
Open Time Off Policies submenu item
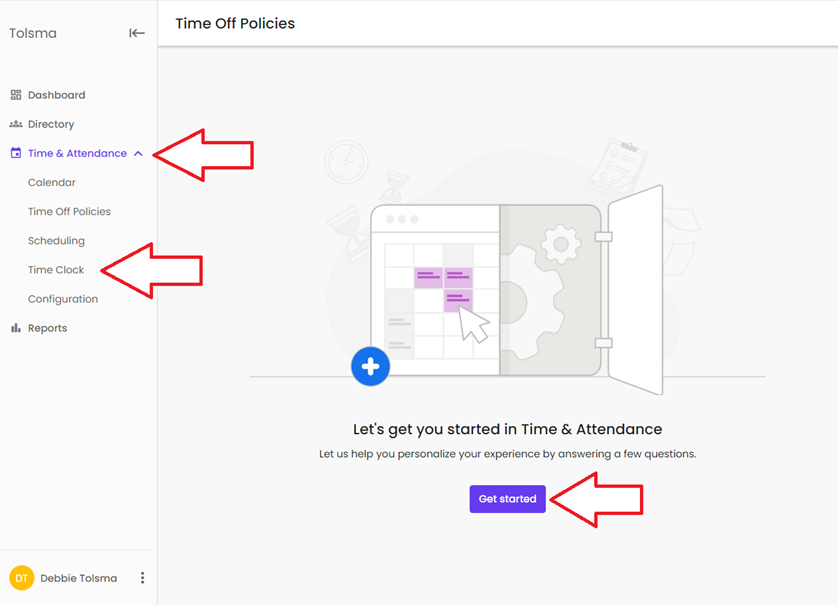coord(69,211)
